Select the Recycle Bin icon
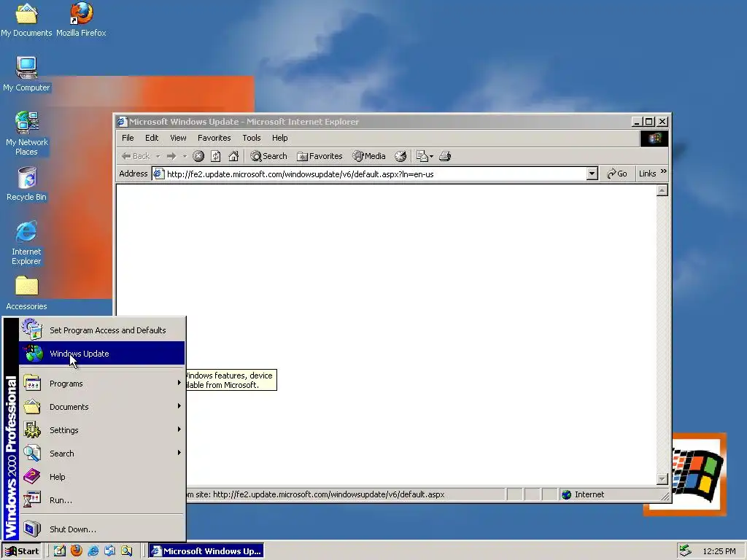This screenshot has width=747, height=560. tap(26, 184)
